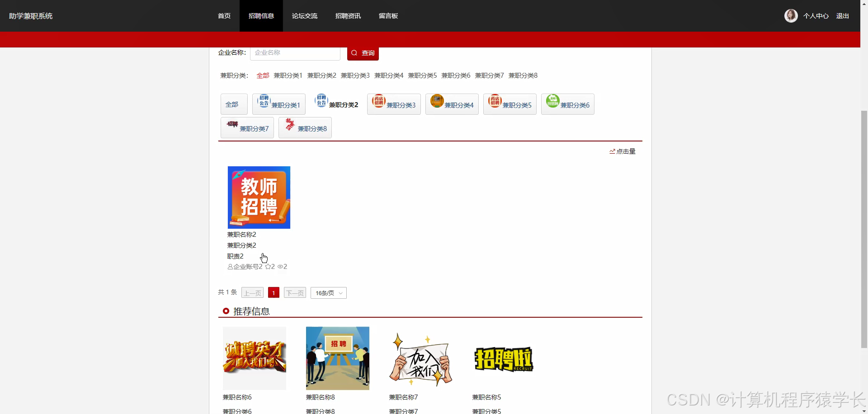Open the 招聘 billboard recommended thumbnail
This screenshot has height=414, width=868.
338,358
